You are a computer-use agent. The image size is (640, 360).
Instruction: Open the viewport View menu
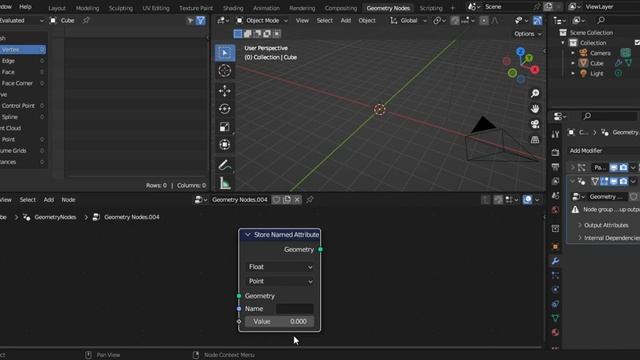click(302, 20)
